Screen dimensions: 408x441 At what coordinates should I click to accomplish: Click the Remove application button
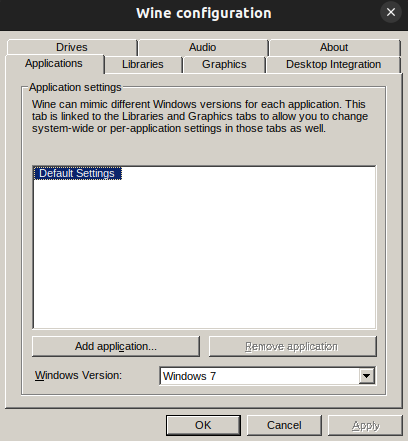293,346
